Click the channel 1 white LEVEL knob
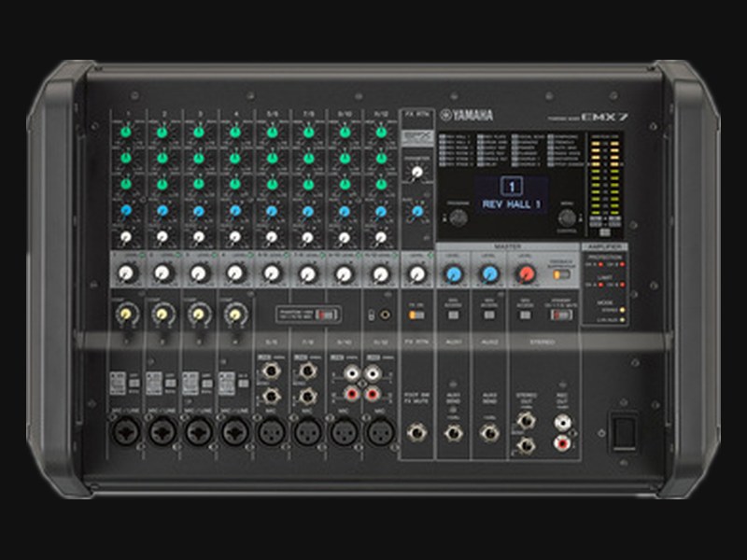Screen dimensions: 747x560 pyautogui.click(x=126, y=273)
